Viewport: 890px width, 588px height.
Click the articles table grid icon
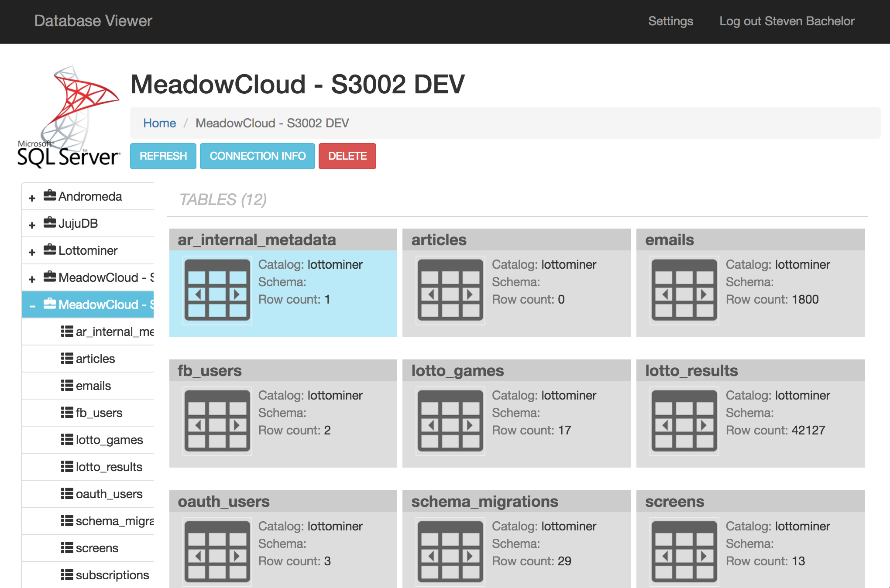pos(450,290)
